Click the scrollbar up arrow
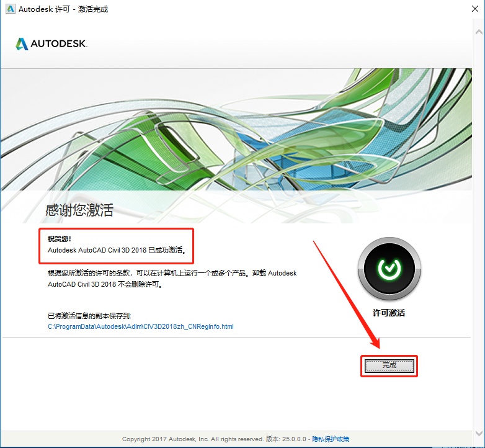This screenshot has width=485, height=448. (479, 32)
